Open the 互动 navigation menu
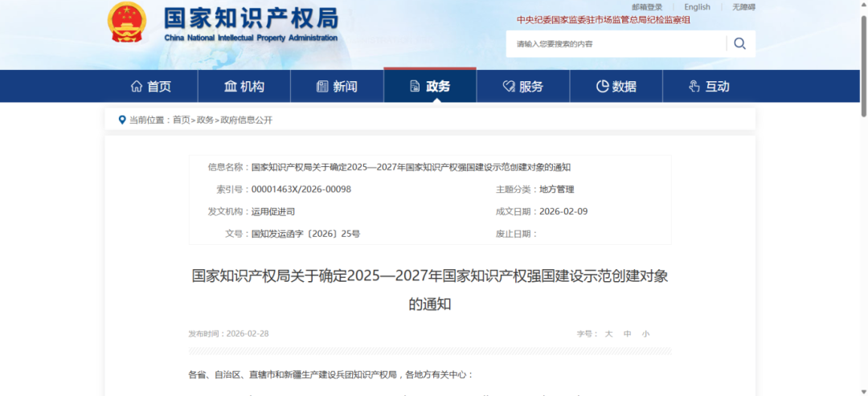868x396 pixels. pos(709,86)
